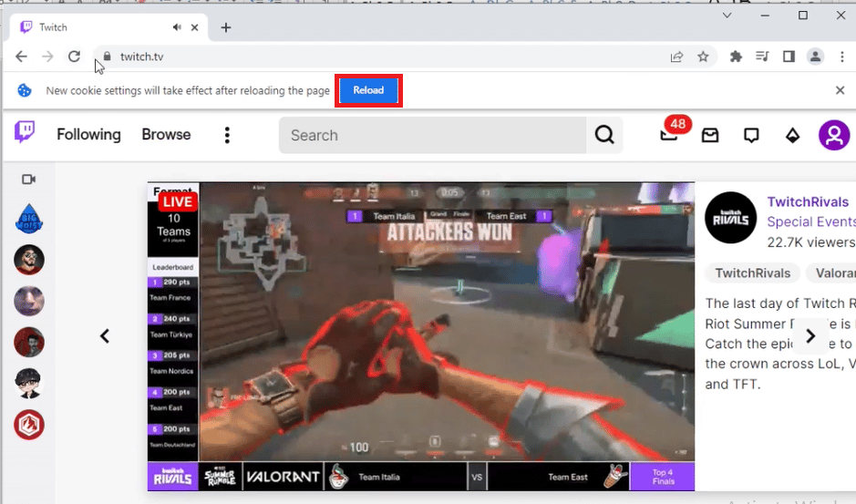
Task: View site information via lock icon
Action: [x=107, y=57]
